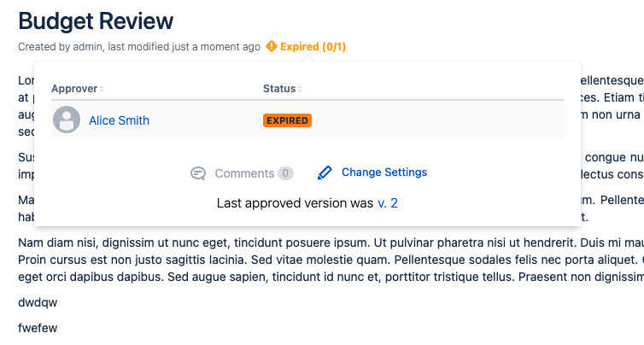Click the 'Last approved version was' text
The height and width of the screenshot is (345, 644).
(295, 203)
